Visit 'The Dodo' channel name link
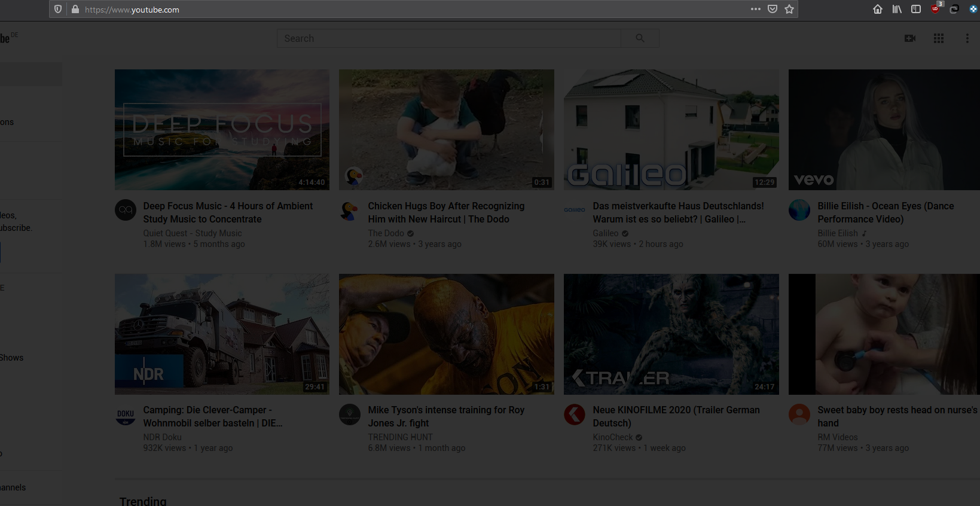The image size is (980, 506). pos(386,233)
